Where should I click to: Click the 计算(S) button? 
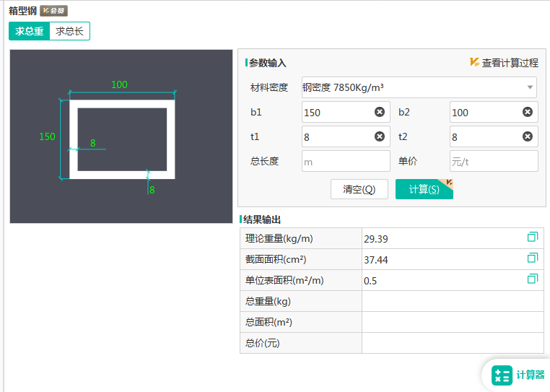click(x=424, y=189)
